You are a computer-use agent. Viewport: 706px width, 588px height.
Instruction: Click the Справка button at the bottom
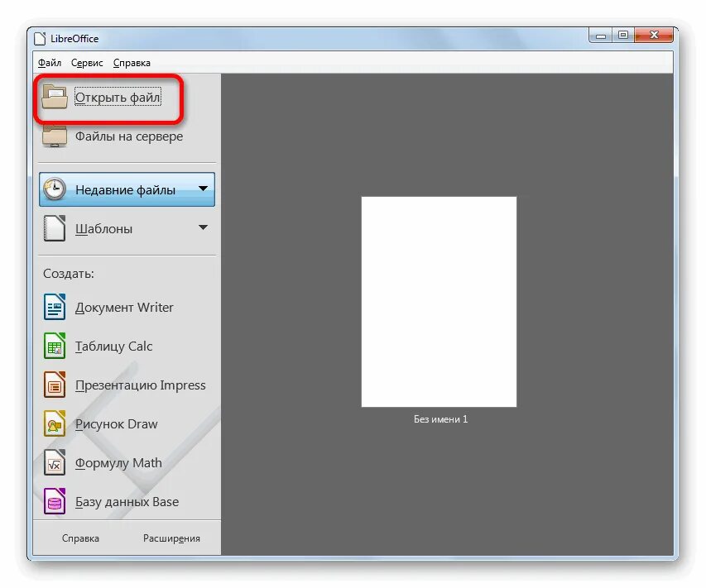(x=80, y=538)
